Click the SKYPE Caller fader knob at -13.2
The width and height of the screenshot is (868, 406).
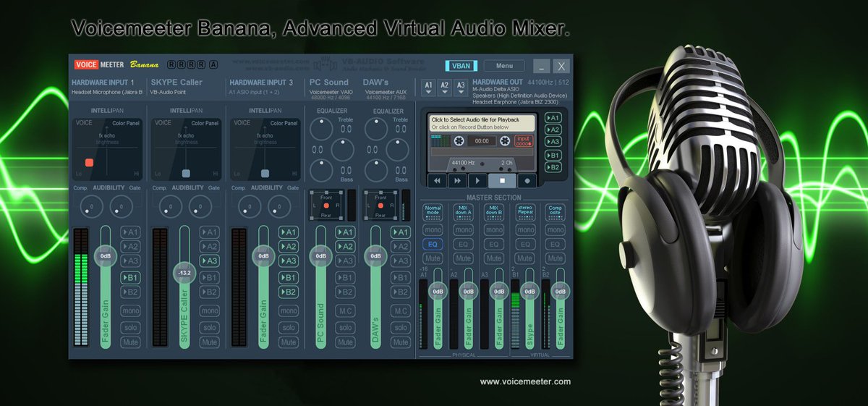coord(184,272)
